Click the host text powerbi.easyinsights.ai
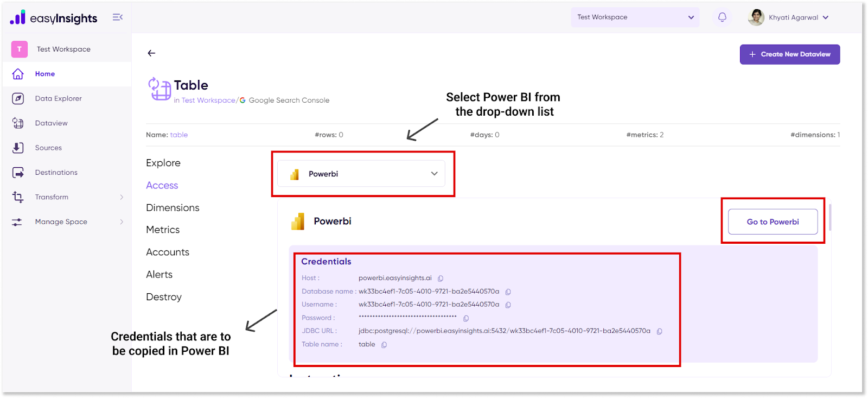 click(395, 278)
